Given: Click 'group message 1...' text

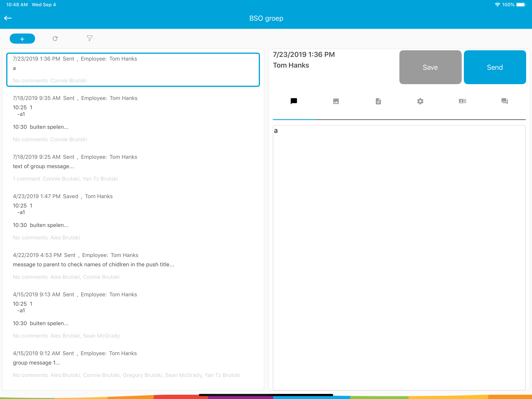Looking at the screenshot, I should point(36,363).
